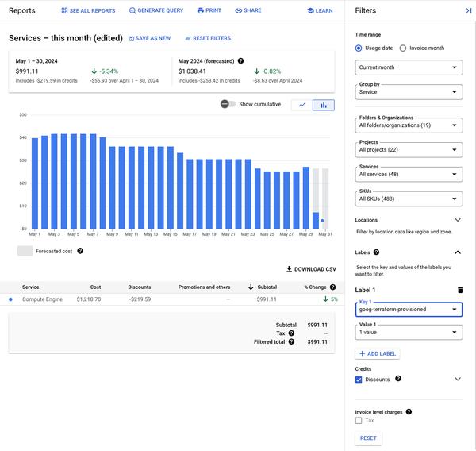This screenshot has height=451, width=476.
Task: Click Save As New
Action: (x=150, y=38)
